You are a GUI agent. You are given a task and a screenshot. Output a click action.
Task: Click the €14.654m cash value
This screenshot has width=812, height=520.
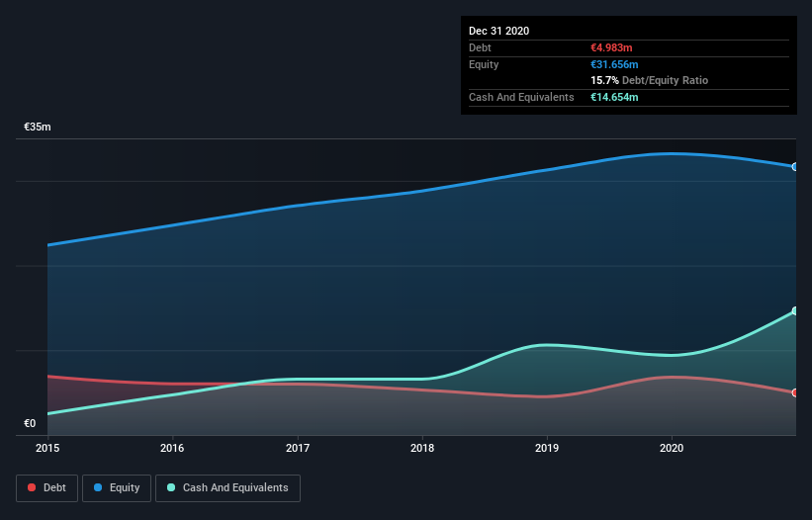tap(614, 97)
